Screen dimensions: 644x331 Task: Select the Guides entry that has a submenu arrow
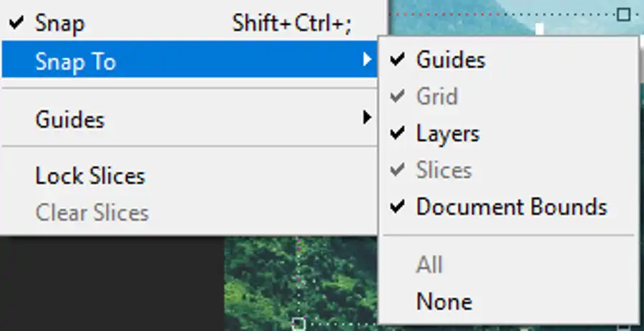[190, 119]
